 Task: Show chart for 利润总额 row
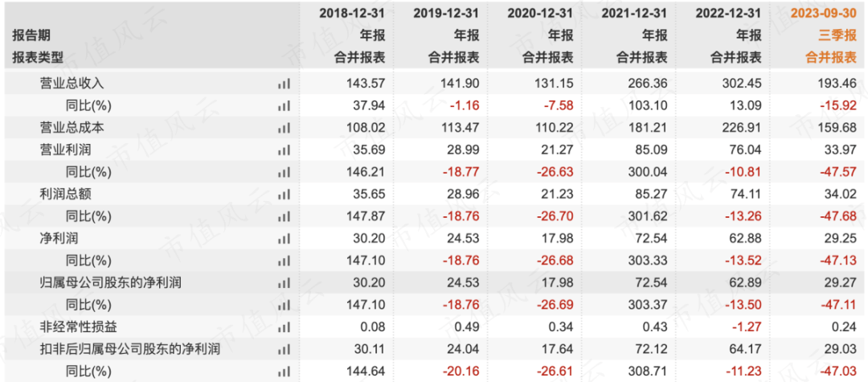click(x=284, y=194)
